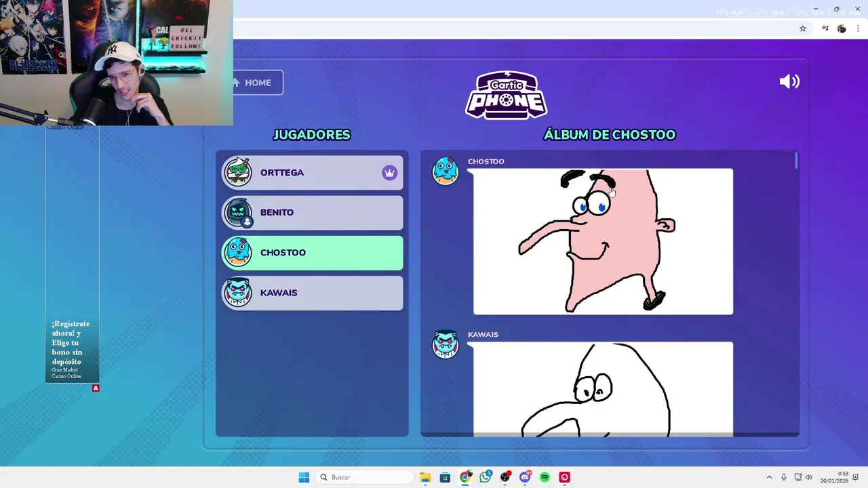Select player KAWAIS in the players list
The height and width of the screenshot is (488, 868).
pyautogui.click(x=313, y=293)
